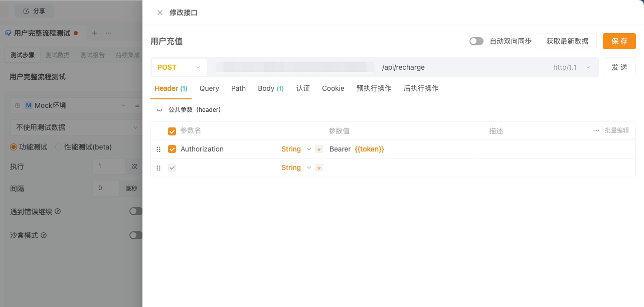The height and width of the screenshot is (307, 644).
Task: Click the plus icon to add new tab
Action: point(94,33)
